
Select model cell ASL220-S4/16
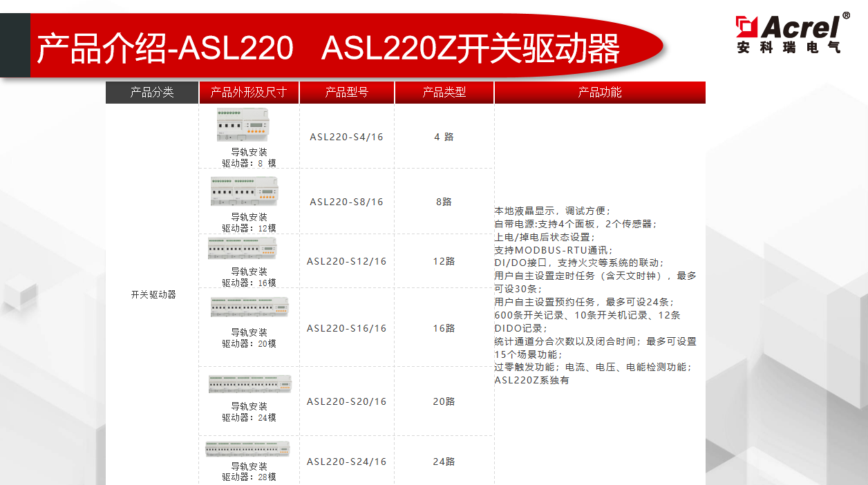pos(346,137)
